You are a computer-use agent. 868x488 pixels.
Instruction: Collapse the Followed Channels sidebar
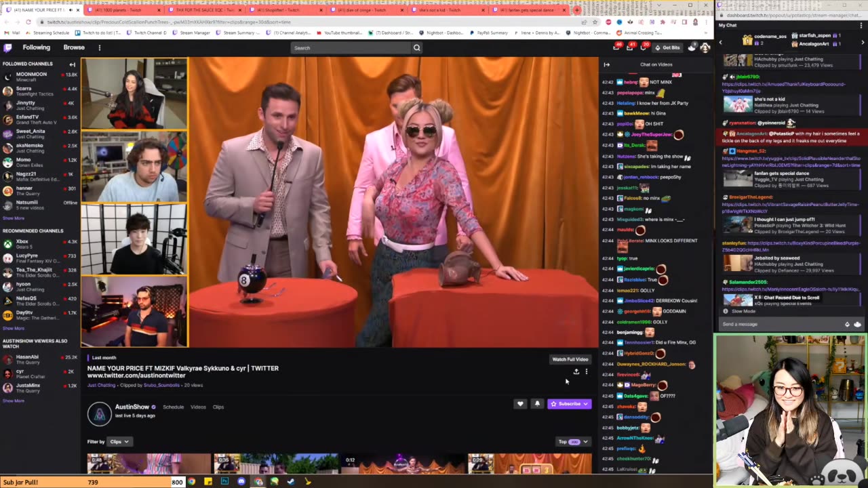[x=72, y=64]
